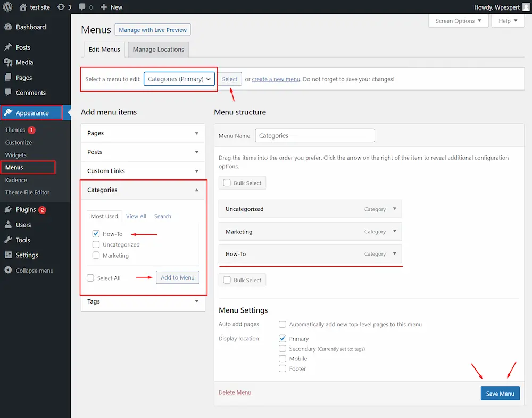
Task: Click the Collapse menu arrow icon
Action: pos(8,271)
